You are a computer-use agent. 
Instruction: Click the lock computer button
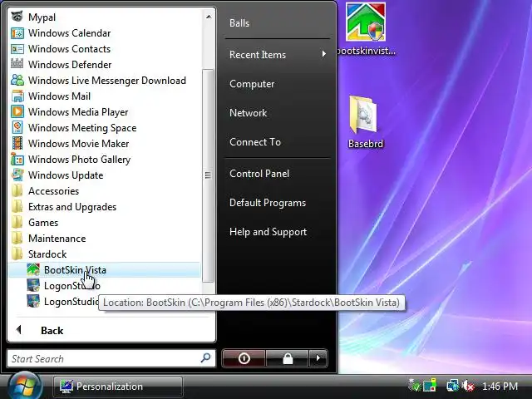point(288,358)
